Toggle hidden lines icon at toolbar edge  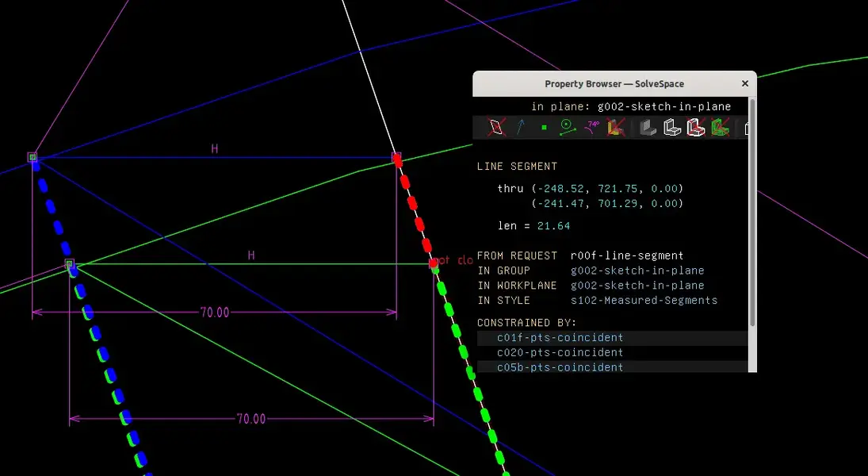point(746,128)
